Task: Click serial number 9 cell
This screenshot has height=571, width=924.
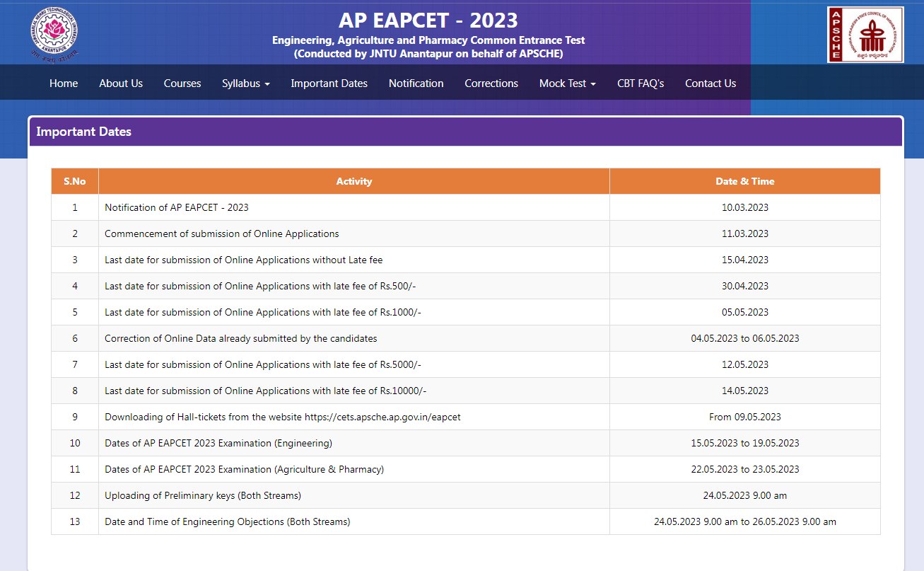Action: pyautogui.click(x=75, y=417)
